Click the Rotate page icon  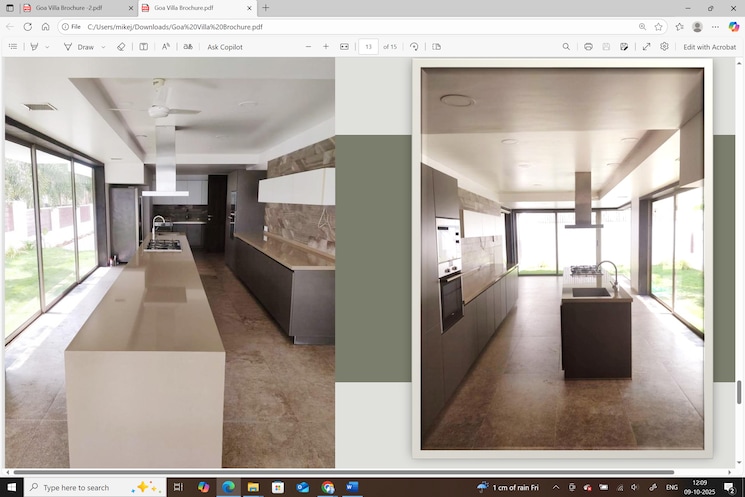(414, 47)
